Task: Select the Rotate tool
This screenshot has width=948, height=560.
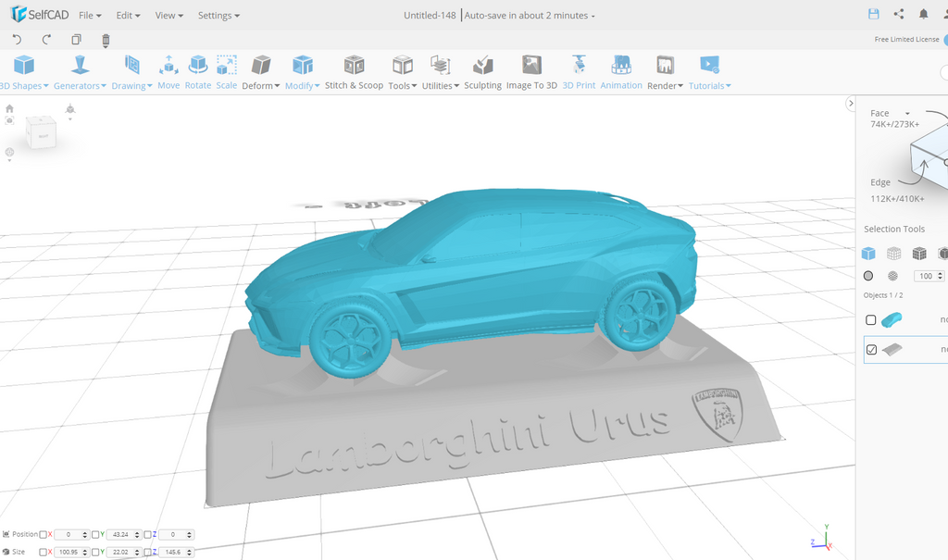Action: click(x=198, y=72)
